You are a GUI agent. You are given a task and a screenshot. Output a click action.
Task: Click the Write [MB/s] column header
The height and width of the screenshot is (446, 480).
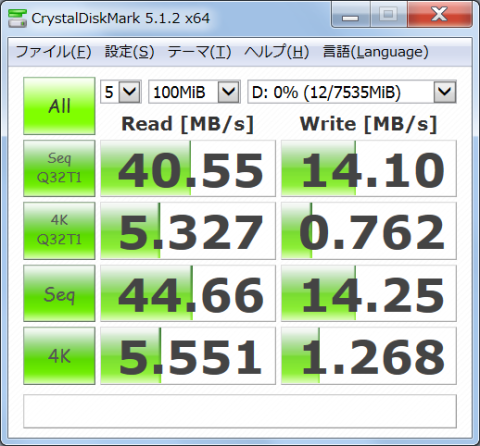(368, 124)
